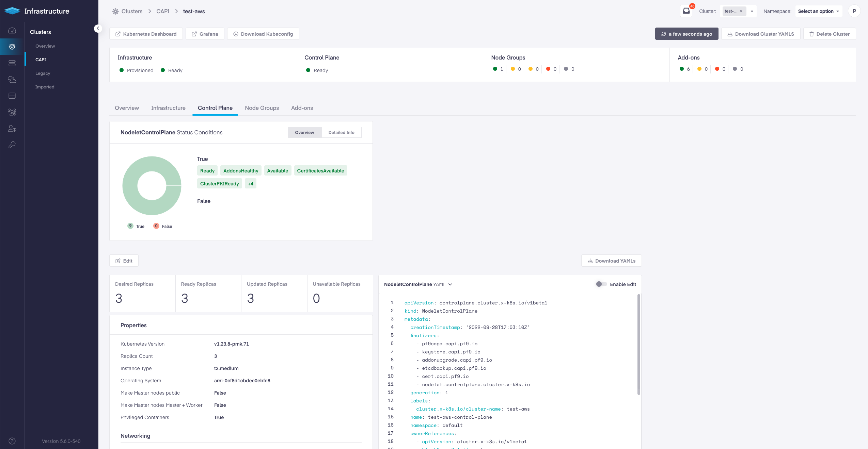The width and height of the screenshot is (868, 449).
Task: Select the Kubernetes helm wheel sidebar icon
Action: point(12,47)
